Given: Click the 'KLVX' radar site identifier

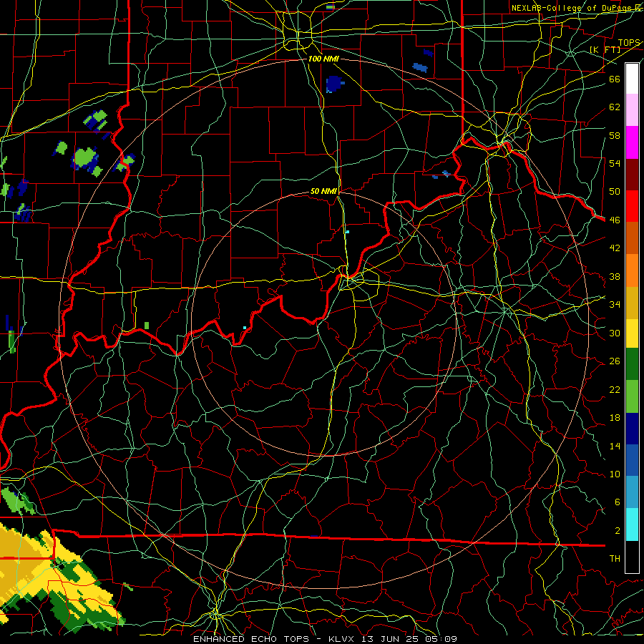Looking at the screenshot, I should (343, 639).
